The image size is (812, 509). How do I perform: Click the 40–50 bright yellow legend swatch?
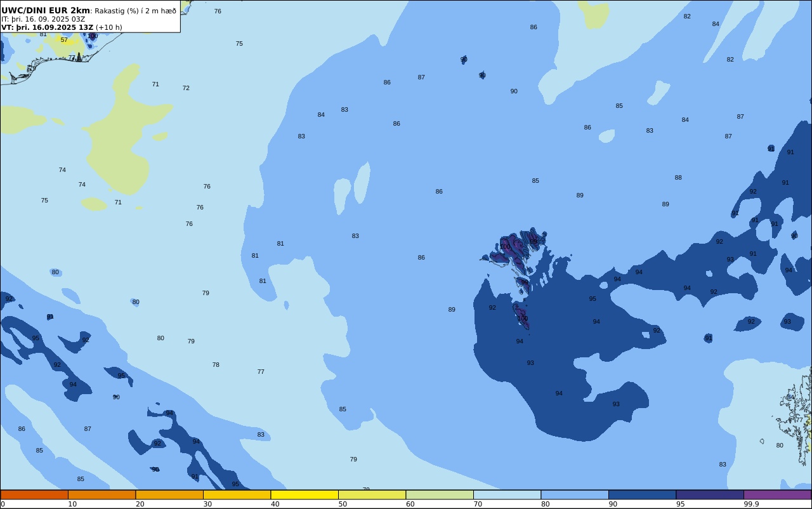pyautogui.click(x=304, y=494)
